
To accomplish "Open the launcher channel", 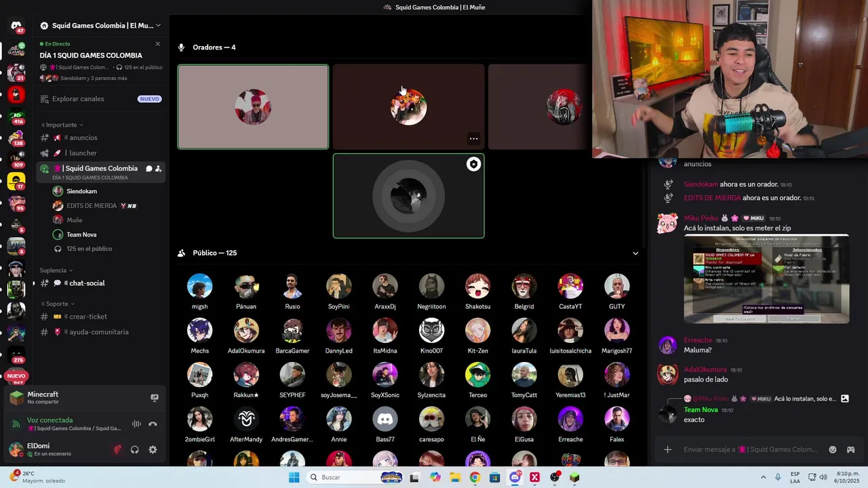I will tap(100, 153).
